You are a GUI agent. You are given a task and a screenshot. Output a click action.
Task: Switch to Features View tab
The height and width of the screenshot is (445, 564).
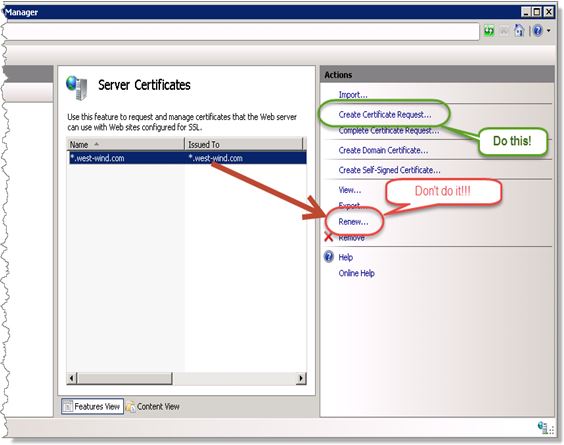click(x=92, y=407)
